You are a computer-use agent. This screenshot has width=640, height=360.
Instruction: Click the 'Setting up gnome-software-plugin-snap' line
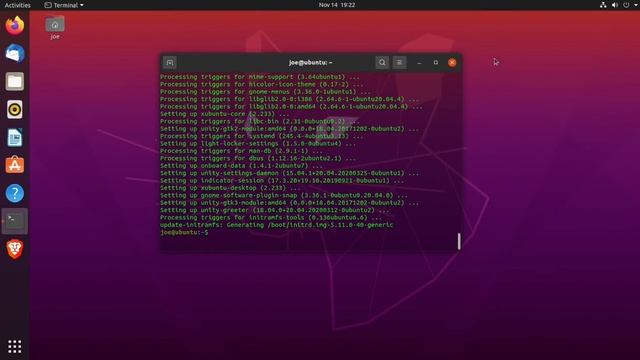(x=284, y=195)
